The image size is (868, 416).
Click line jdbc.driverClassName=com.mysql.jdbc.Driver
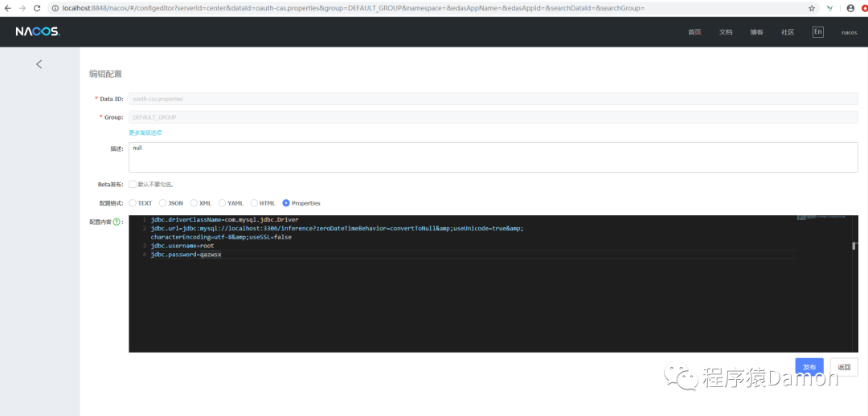pyautogui.click(x=224, y=219)
